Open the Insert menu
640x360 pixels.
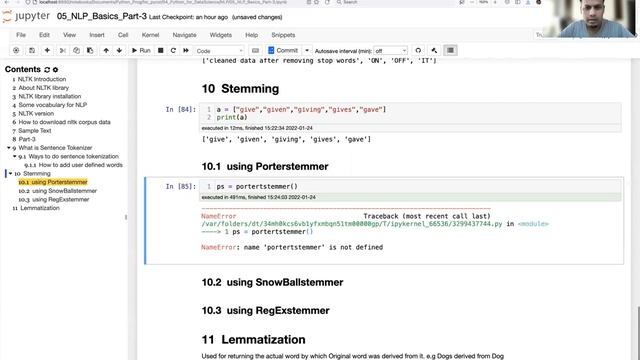(97, 35)
